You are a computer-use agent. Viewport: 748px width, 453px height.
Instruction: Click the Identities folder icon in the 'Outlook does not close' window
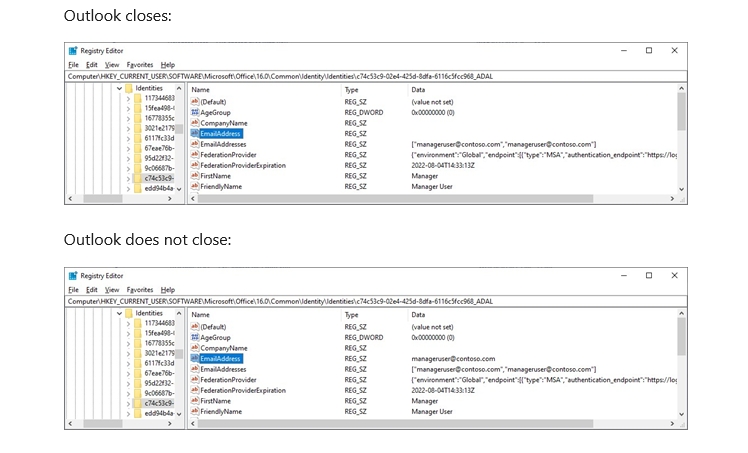pyautogui.click(x=129, y=313)
